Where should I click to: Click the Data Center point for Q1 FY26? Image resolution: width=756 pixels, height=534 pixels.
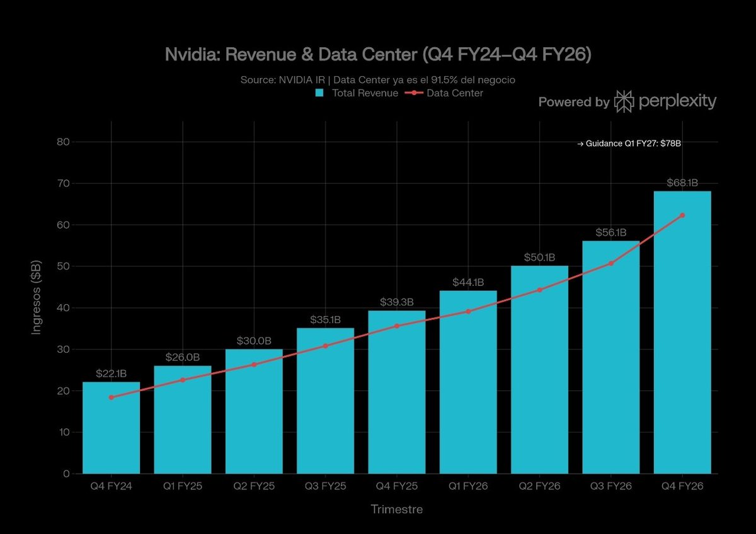point(468,311)
